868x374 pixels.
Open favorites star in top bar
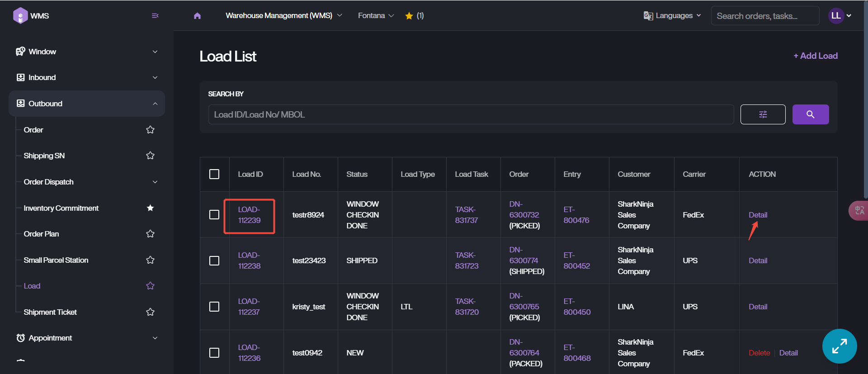click(409, 16)
